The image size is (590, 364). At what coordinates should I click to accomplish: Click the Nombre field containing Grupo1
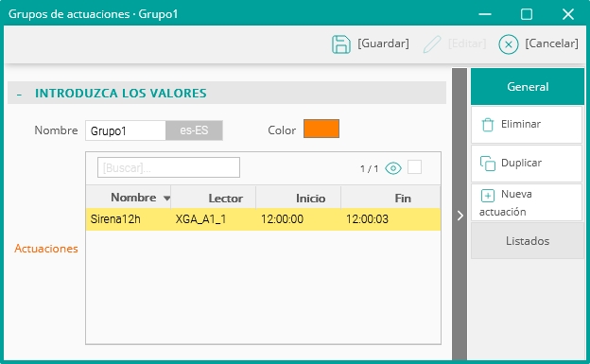click(126, 130)
